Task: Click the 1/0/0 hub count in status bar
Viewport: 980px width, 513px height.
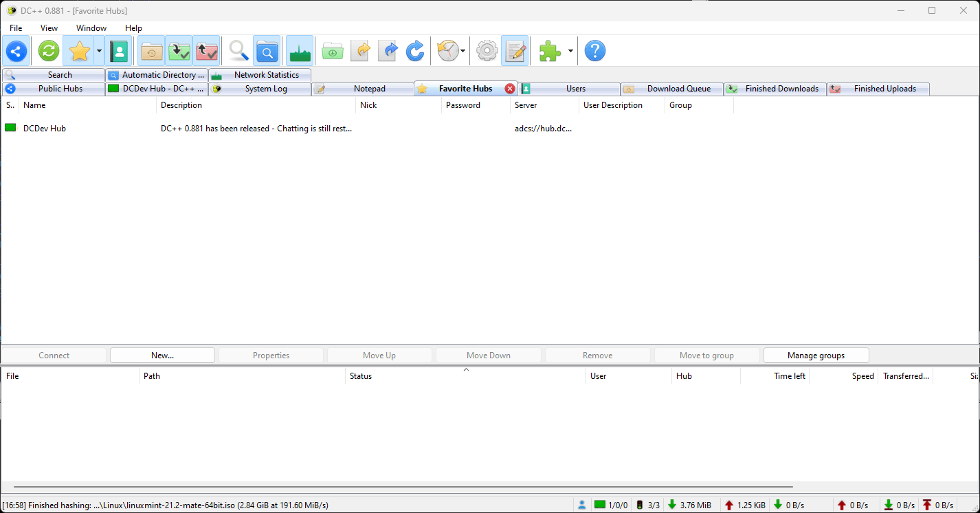Action: tap(611, 505)
